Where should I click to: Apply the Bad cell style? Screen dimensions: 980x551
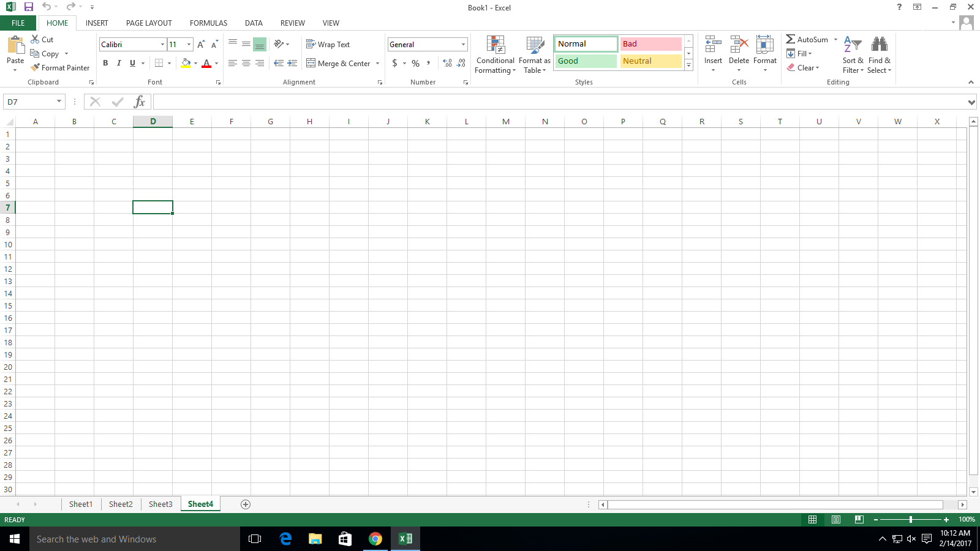tap(650, 43)
